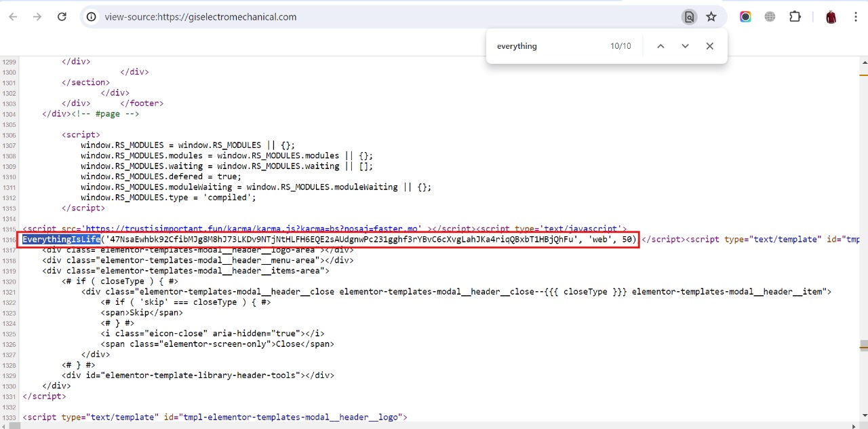
Task: Open the colorful circle extension icon
Action: click(x=745, y=17)
